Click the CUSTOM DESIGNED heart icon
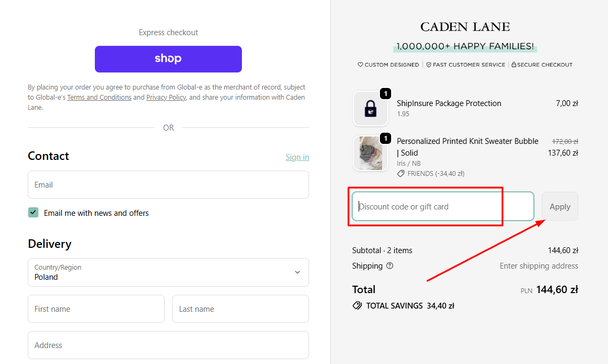The image size is (608, 364). 360,64
